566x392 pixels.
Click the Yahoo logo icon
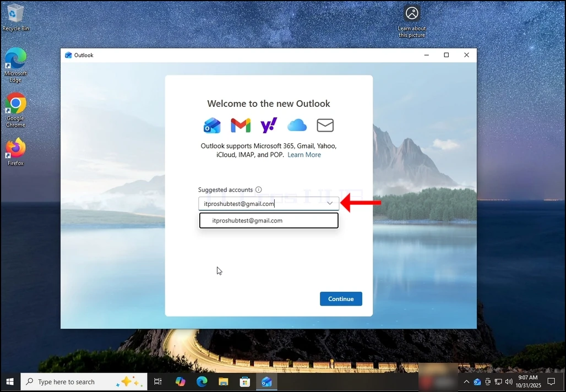pyautogui.click(x=269, y=125)
